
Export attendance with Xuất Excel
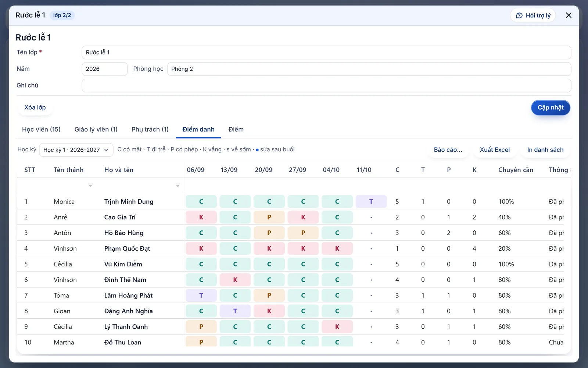pos(495,150)
